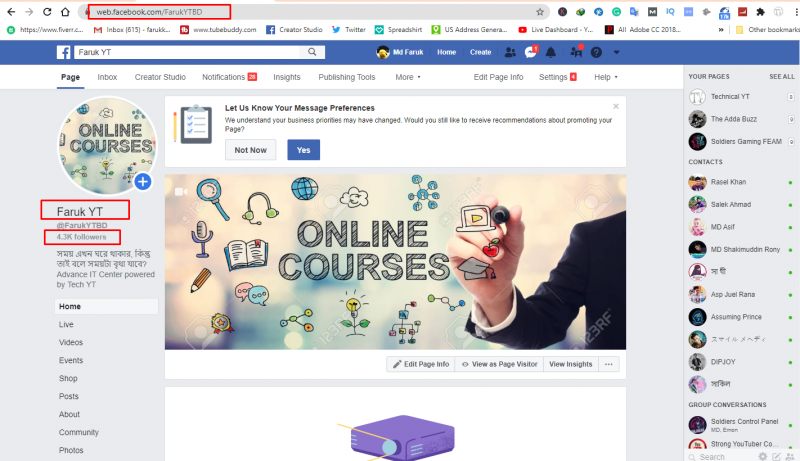Select Videos in the left sidebar
800x461 pixels.
(x=70, y=342)
